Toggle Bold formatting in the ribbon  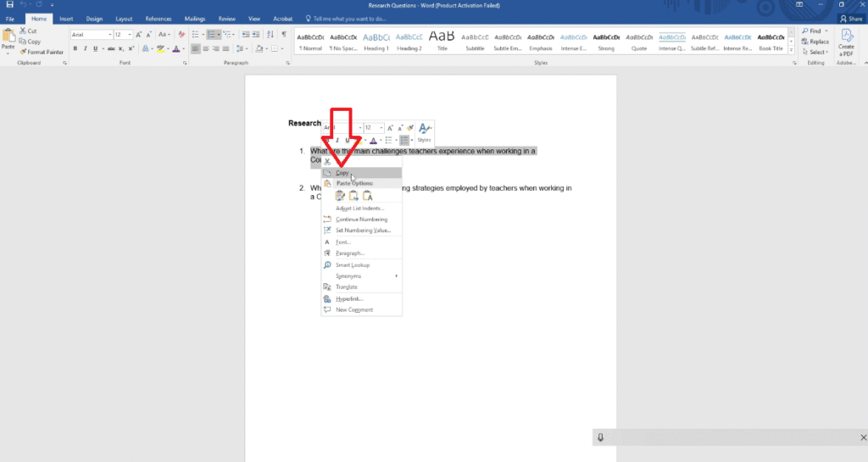[75, 49]
